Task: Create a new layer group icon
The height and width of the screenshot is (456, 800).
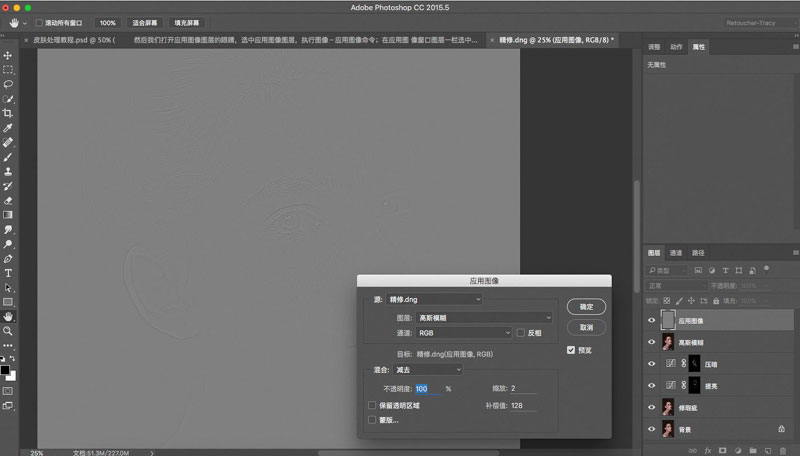Action: (x=753, y=450)
